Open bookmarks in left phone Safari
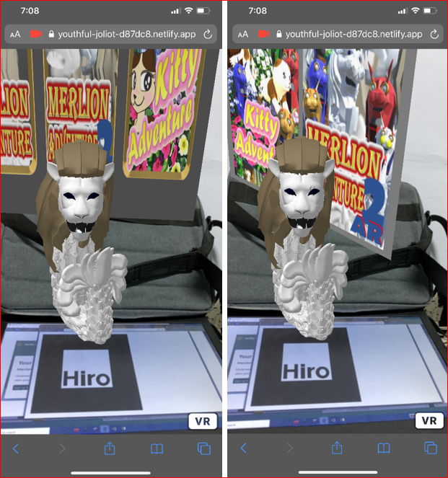The image size is (448, 478). tap(157, 448)
